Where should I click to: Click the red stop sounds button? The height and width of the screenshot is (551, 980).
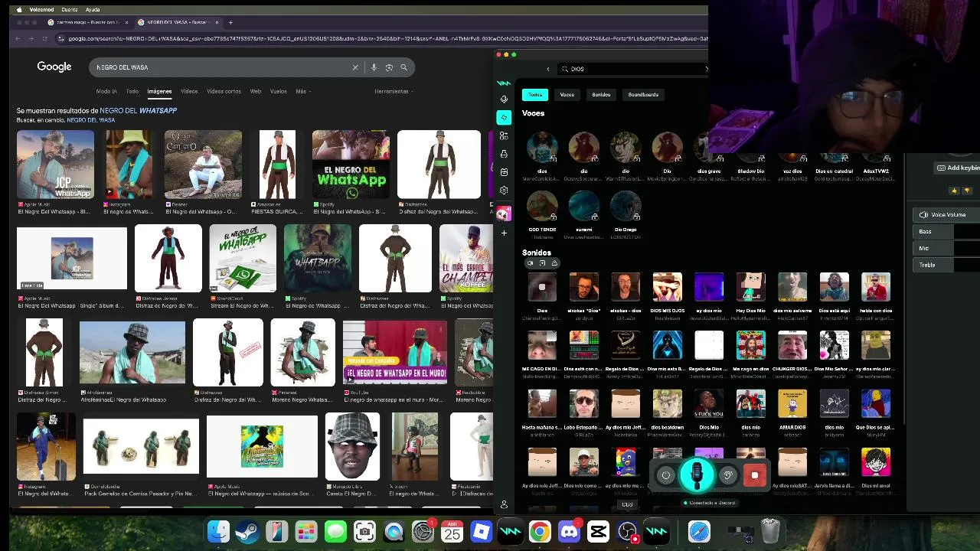point(755,475)
